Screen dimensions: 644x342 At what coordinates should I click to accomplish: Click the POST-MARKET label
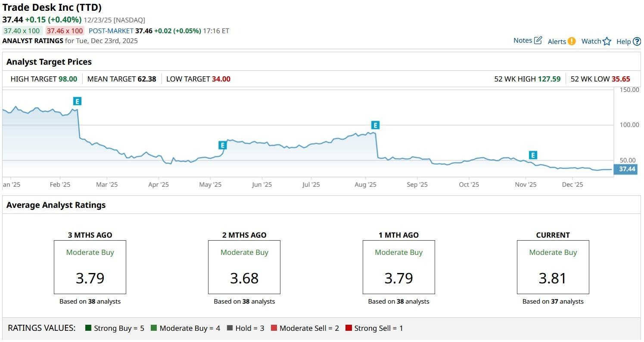(x=111, y=31)
